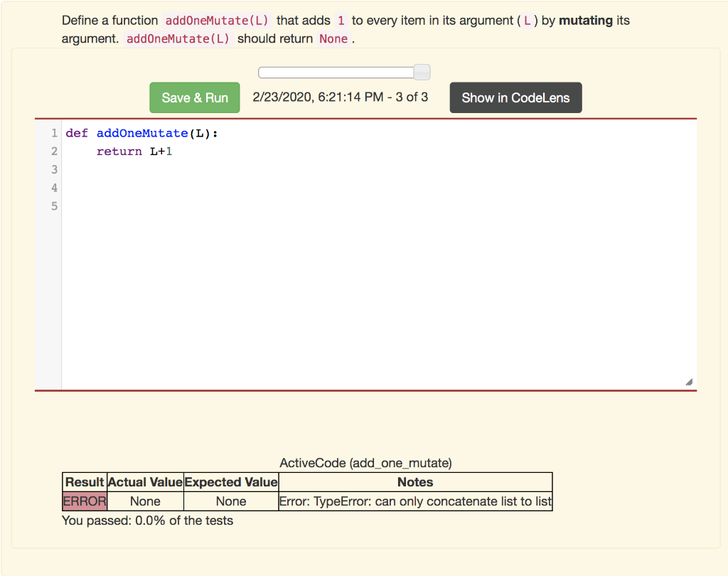
Task: Click line number 2 beside the return statement
Action: (53, 151)
